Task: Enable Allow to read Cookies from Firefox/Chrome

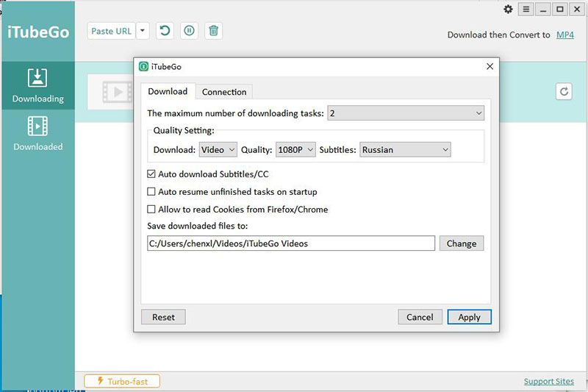Action: (151, 210)
